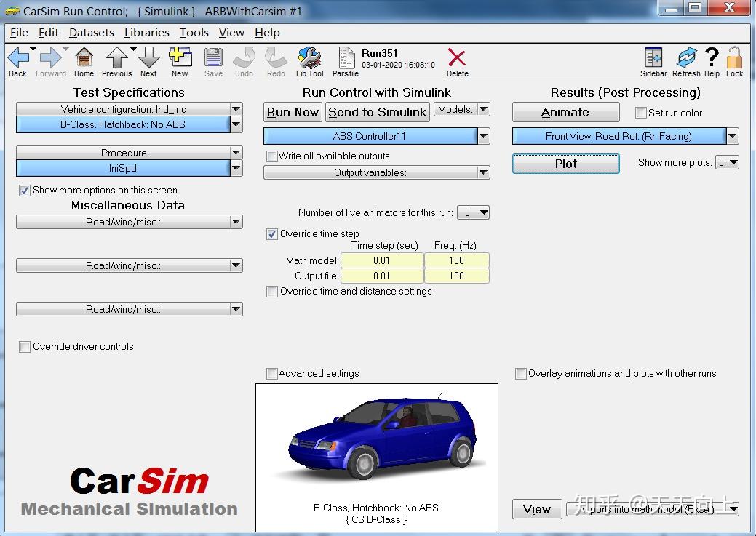Uncheck Override time step checkbox
This screenshot has height=536, width=756.
tap(272, 234)
